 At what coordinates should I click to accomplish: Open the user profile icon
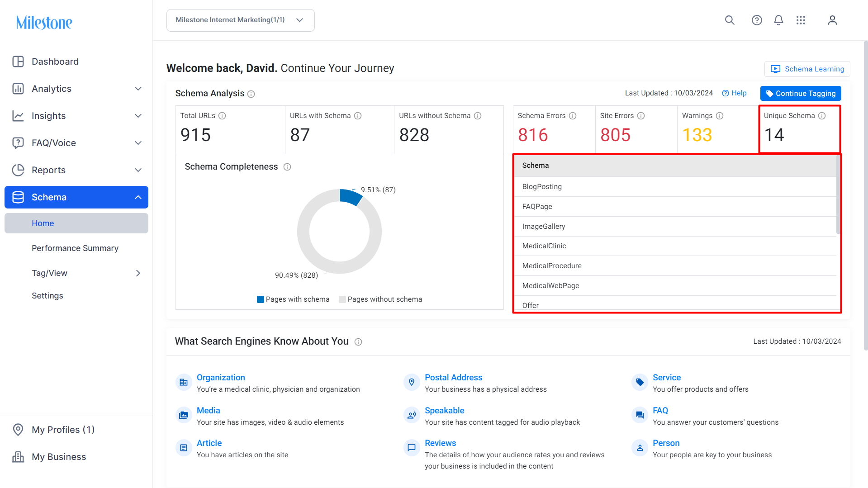(x=832, y=20)
